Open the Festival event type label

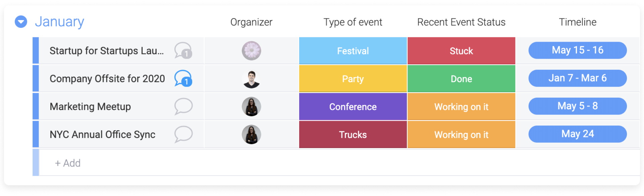coord(353,51)
